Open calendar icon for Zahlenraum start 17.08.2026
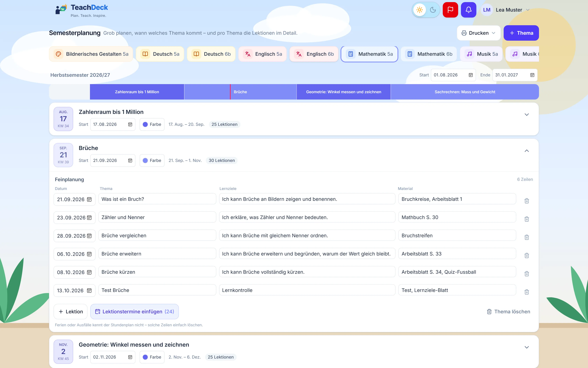Screen dimensions: 588x368 (x=130, y=124)
